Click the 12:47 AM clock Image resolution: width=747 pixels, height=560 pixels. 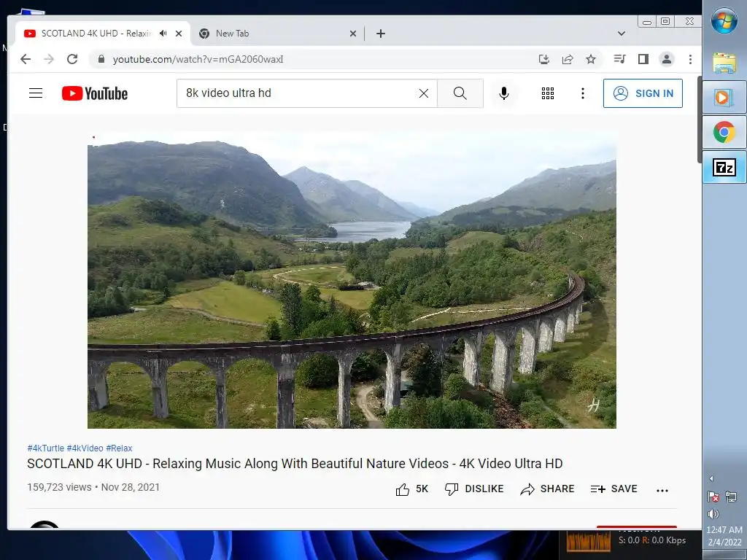coord(724,529)
